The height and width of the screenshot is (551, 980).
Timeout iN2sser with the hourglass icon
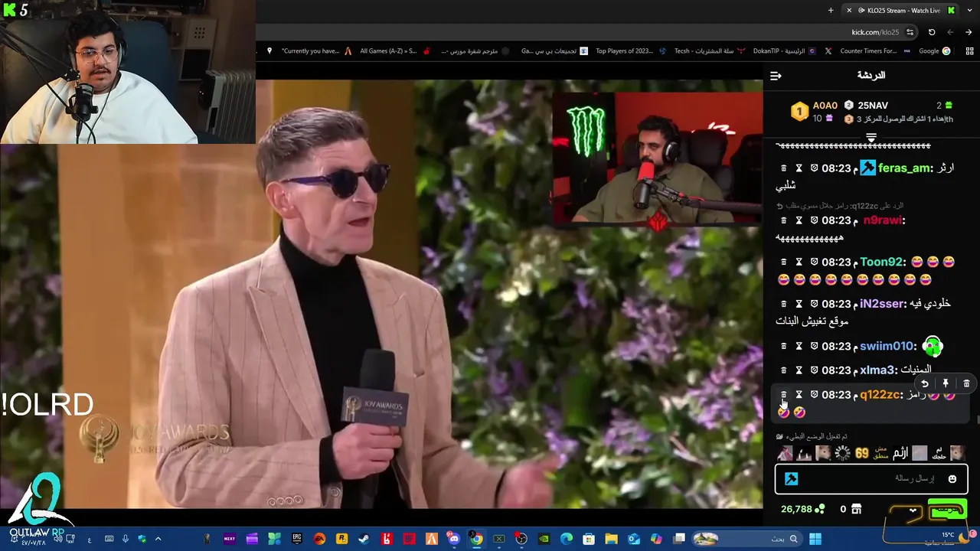pos(799,304)
